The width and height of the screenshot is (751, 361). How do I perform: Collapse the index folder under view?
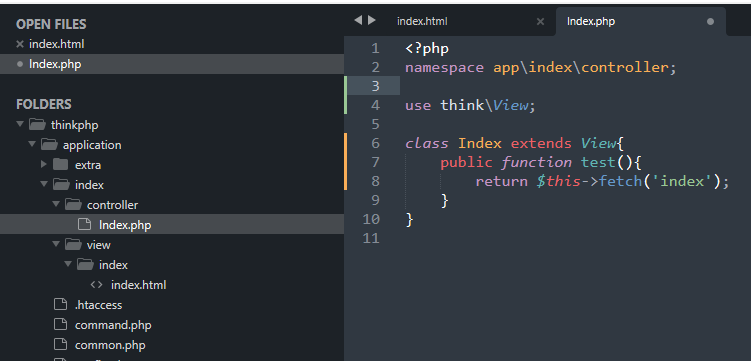click(68, 264)
